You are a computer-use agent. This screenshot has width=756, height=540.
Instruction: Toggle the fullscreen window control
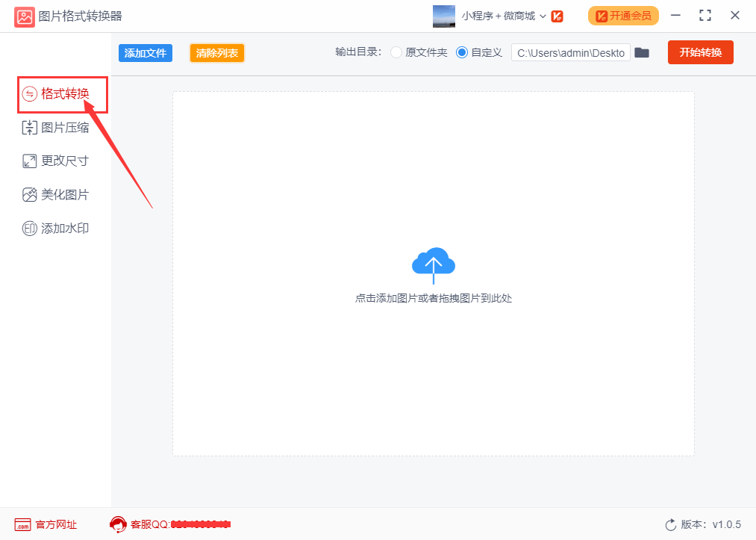(704, 14)
